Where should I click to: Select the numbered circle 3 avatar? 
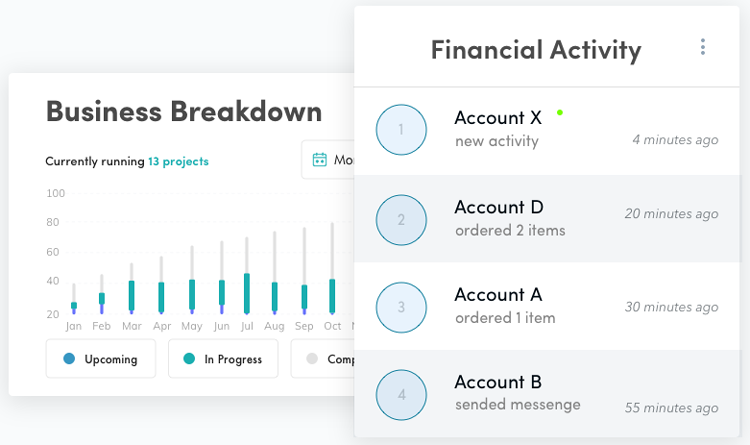tap(401, 307)
